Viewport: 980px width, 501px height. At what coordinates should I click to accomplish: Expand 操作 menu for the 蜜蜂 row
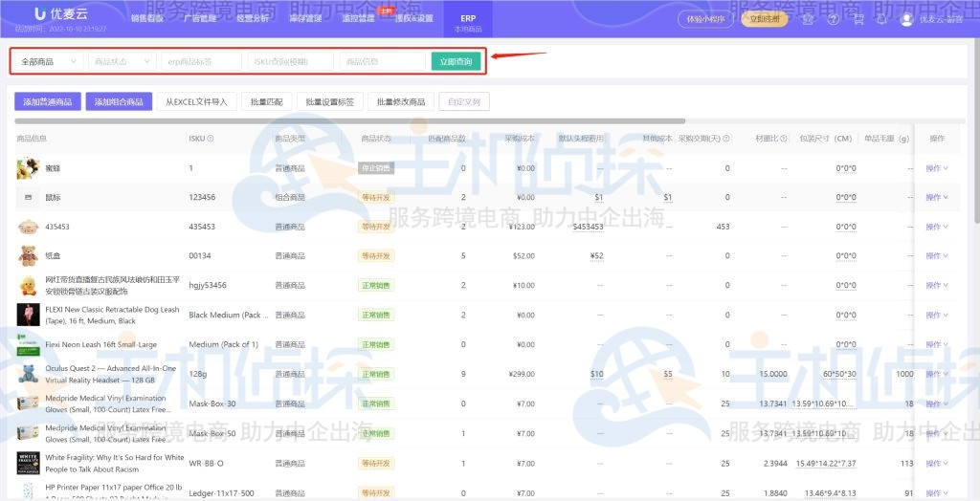pos(936,169)
